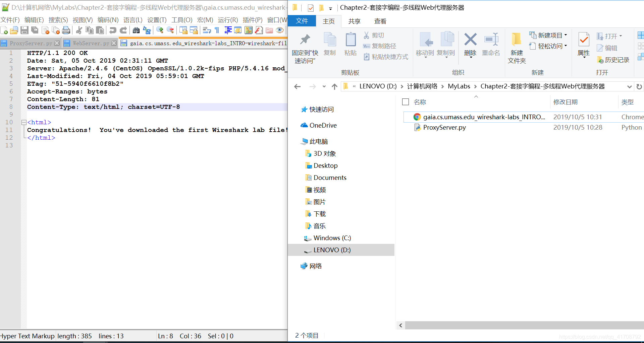This screenshot has width=644, height=343.
Task: Click Undo arrow in Notepad++ toolbar
Action: click(113, 30)
